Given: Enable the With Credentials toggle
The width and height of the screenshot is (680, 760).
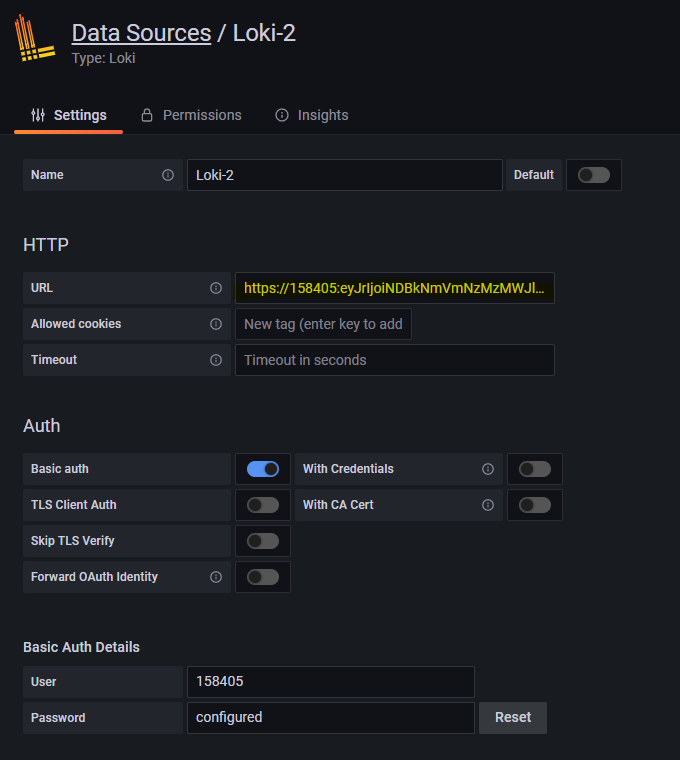Looking at the screenshot, I should click(x=535, y=469).
